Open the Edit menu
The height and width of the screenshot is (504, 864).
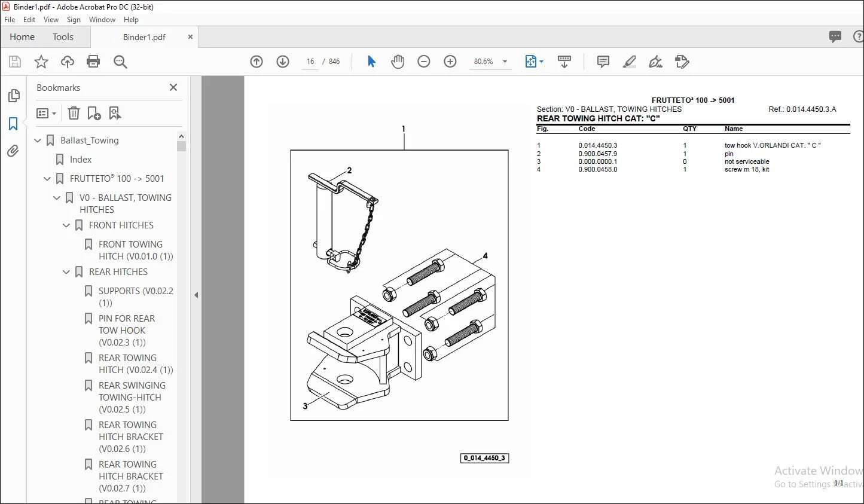[29, 20]
